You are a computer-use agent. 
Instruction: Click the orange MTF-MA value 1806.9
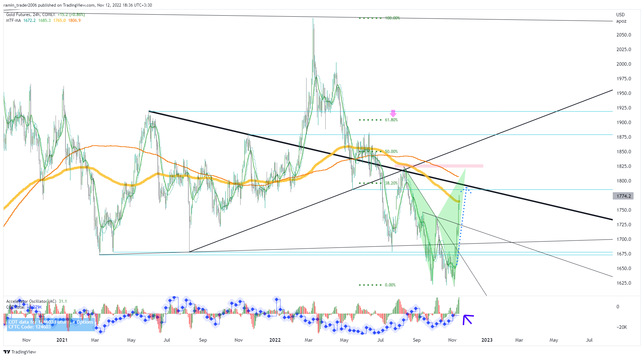tap(74, 21)
